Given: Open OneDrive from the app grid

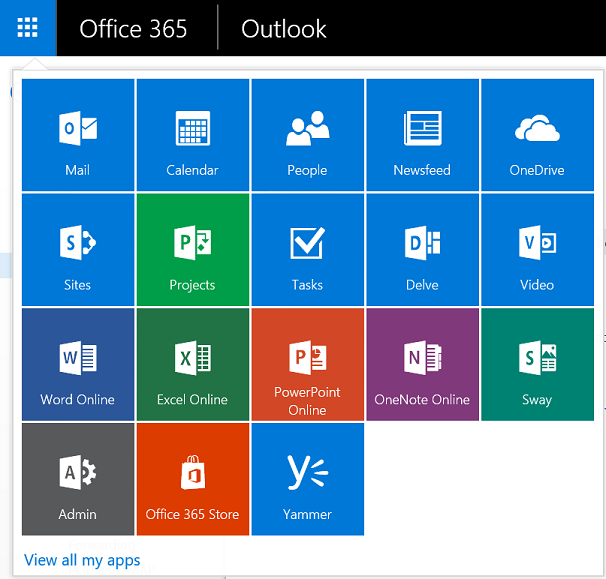Looking at the screenshot, I should pyautogui.click(x=537, y=135).
